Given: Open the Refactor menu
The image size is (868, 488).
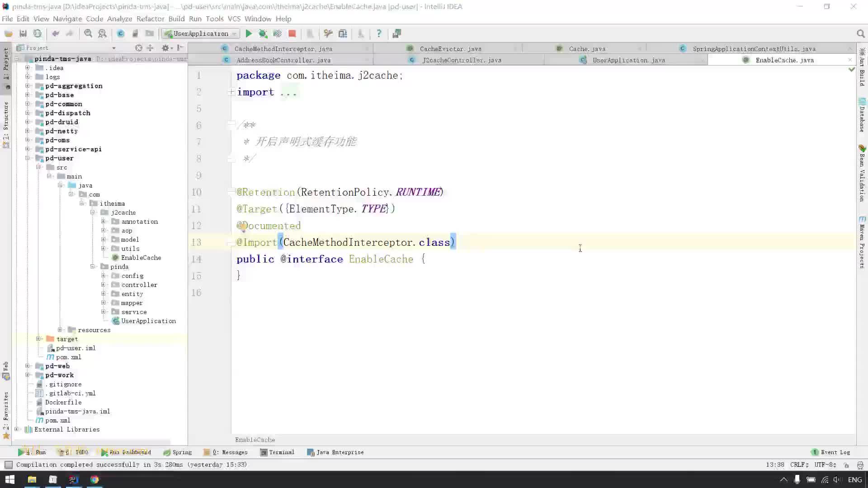Looking at the screenshot, I should (150, 19).
